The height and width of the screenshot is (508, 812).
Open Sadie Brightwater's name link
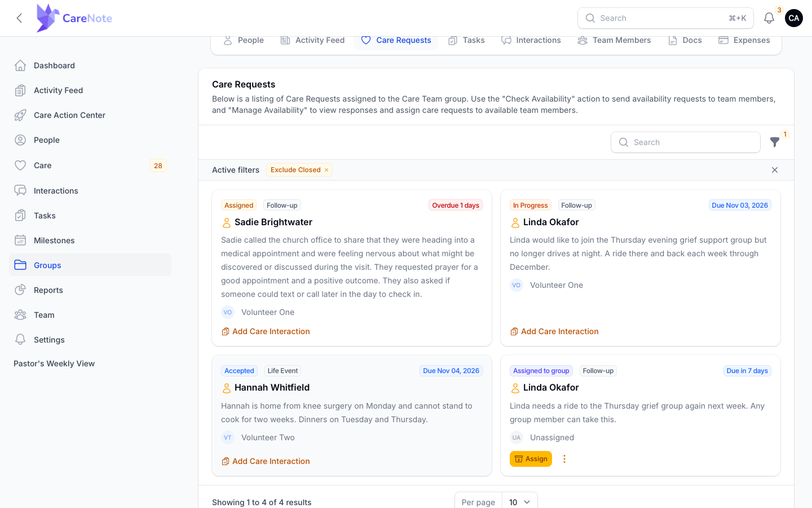coord(273,222)
